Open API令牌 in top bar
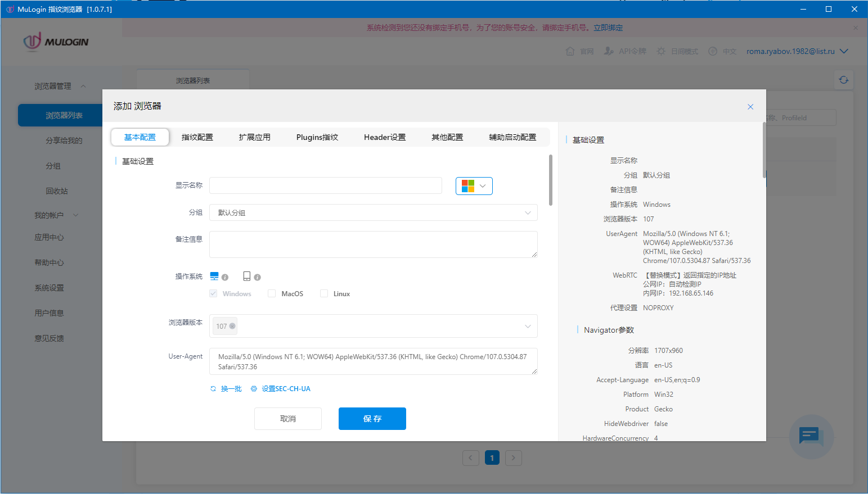 (x=625, y=51)
